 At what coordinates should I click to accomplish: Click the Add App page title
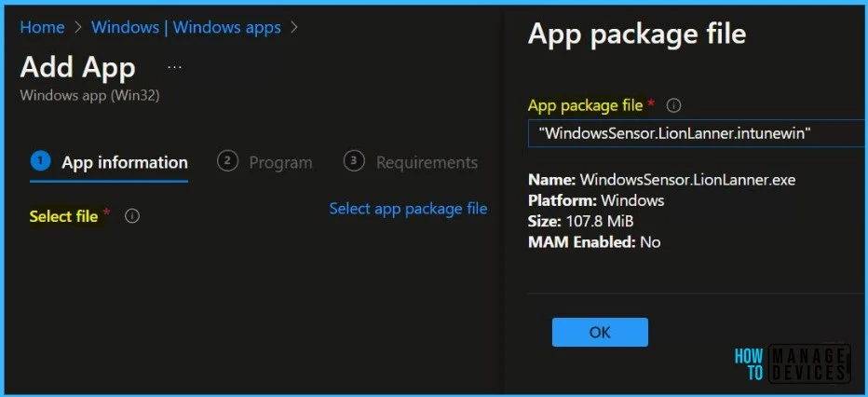77,67
